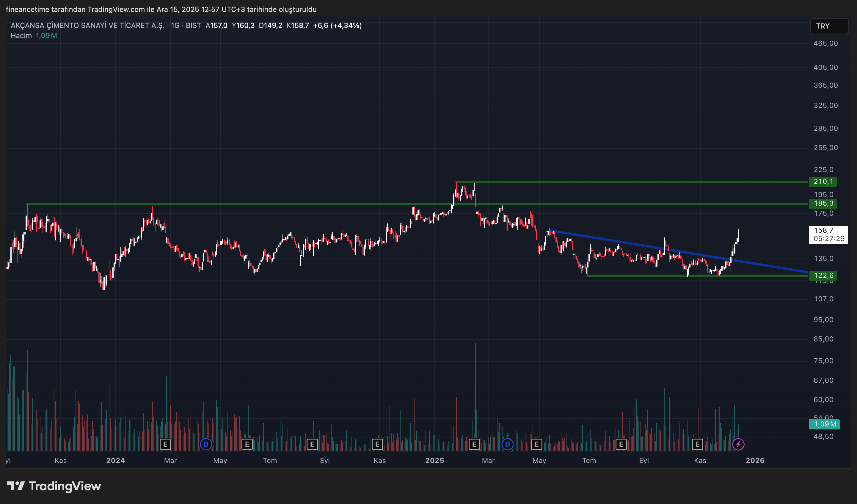Click the earnings marker just before Eyl 2024
Viewport: 857px width, 504px height.
[312, 444]
